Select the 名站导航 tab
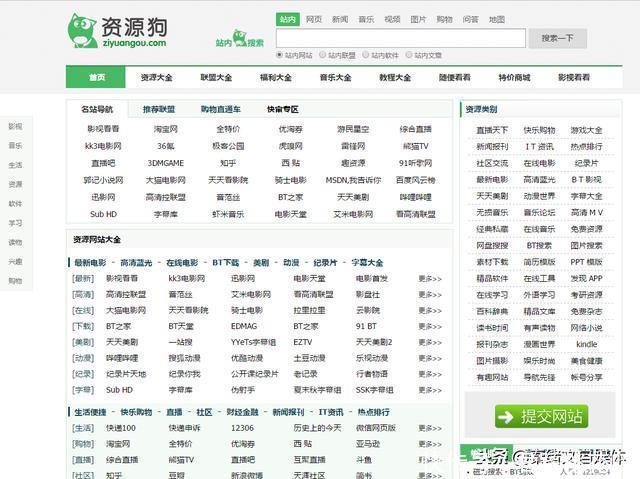 point(97,109)
